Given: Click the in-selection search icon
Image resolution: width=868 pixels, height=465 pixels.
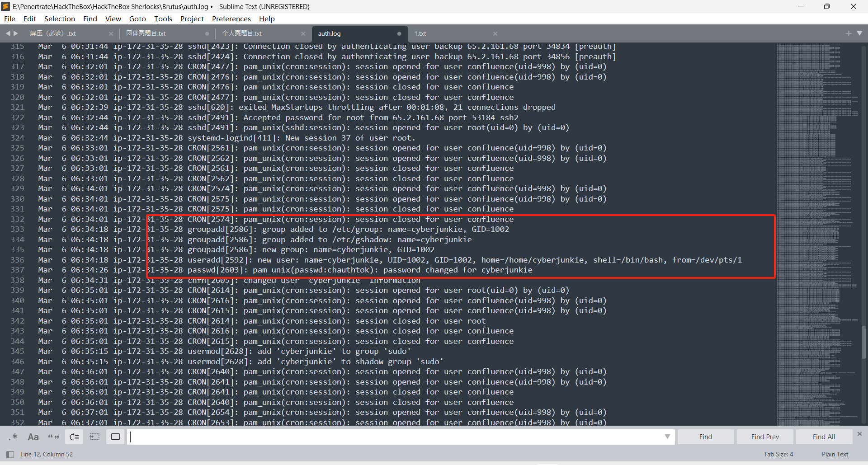Looking at the screenshot, I should coord(94,437).
